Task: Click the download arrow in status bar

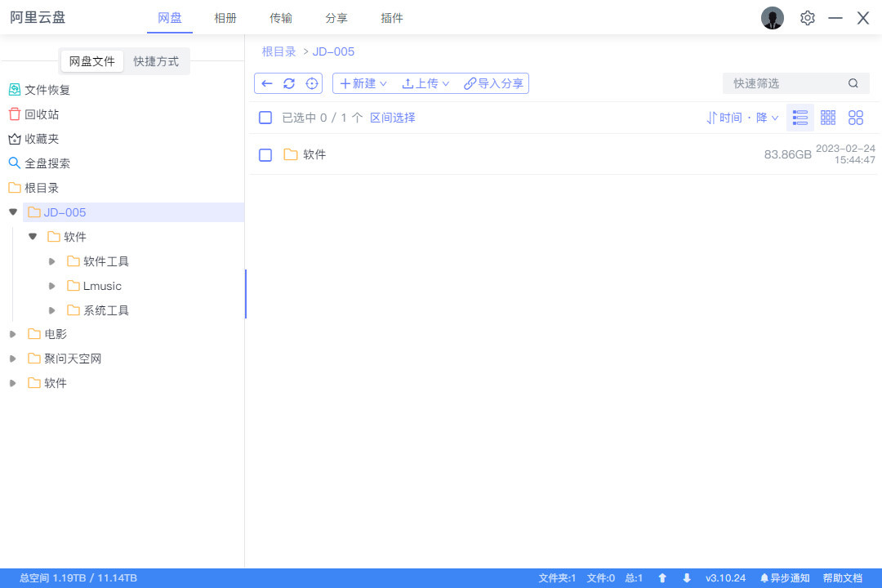Action: click(x=687, y=578)
